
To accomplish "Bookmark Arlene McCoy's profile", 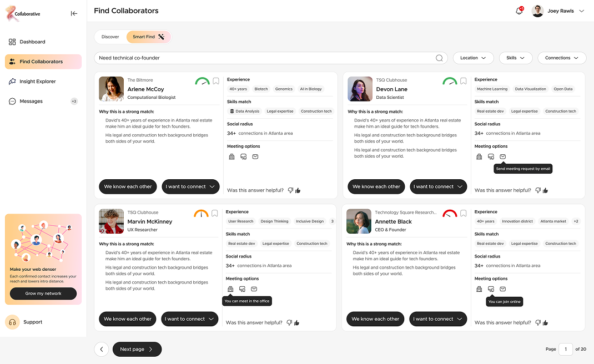I will 215,80.
